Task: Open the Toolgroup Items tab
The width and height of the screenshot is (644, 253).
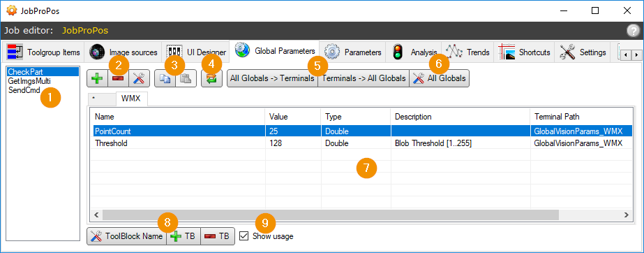Action: coord(43,52)
